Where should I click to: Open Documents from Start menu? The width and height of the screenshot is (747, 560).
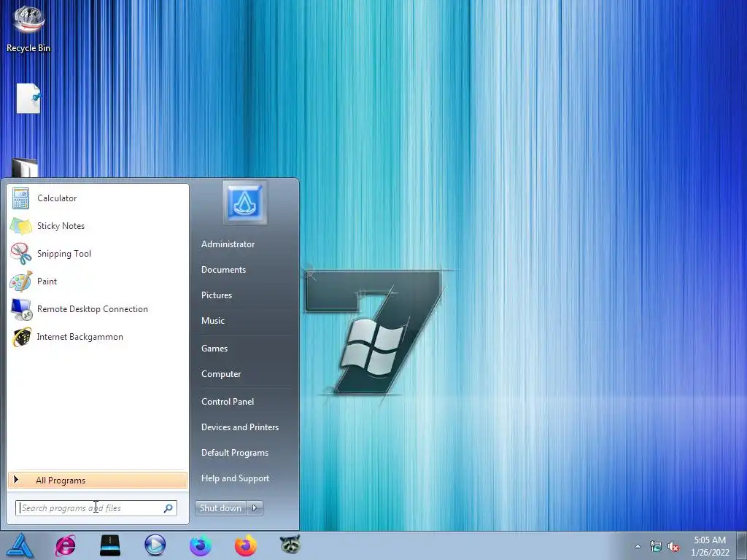(x=223, y=270)
